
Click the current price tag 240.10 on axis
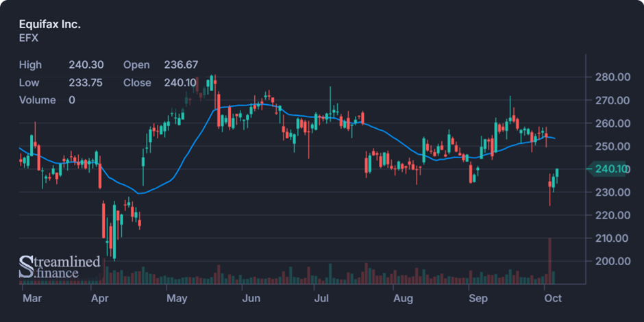pyautogui.click(x=607, y=169)
